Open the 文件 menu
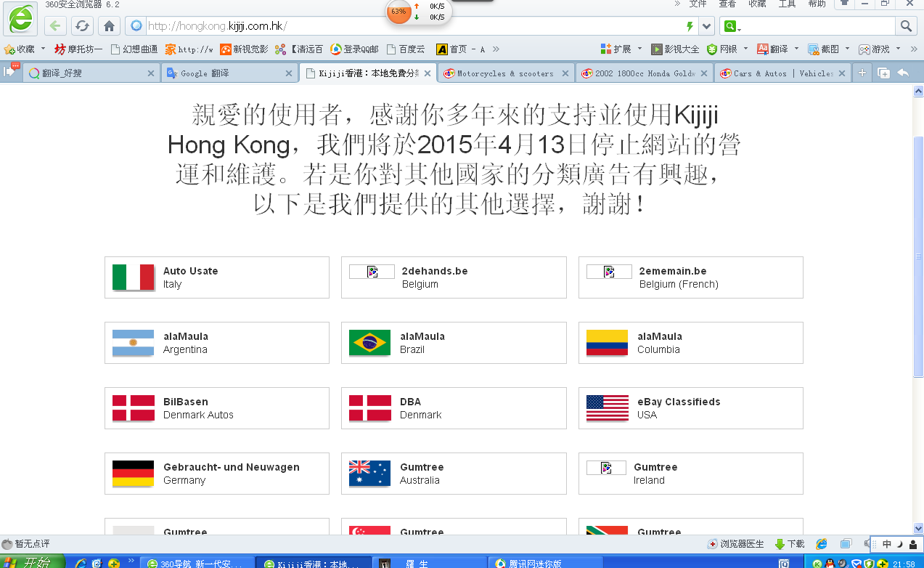This screenshot has height=568, width=924. pyautogui.click(x=698, y=4)
